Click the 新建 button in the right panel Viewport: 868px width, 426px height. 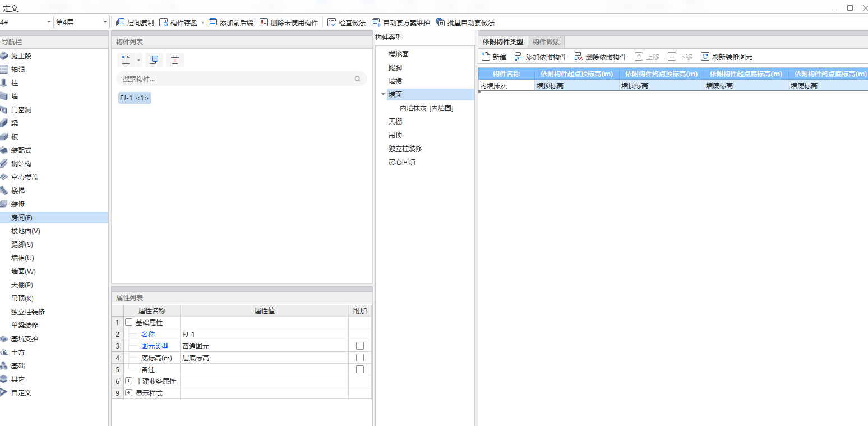pyautogui.click(x=494, y=57)
